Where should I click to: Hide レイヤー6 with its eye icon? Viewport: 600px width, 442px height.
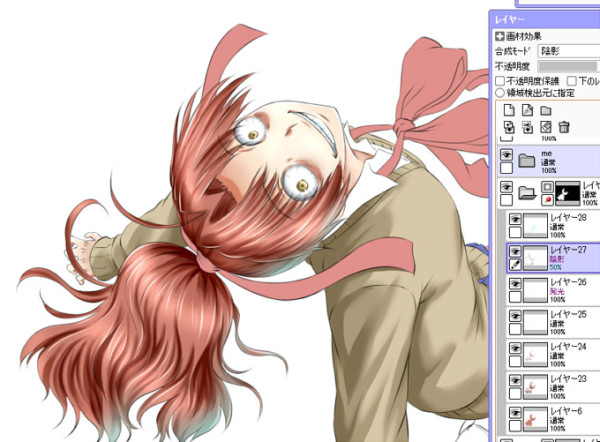(515, 413)
